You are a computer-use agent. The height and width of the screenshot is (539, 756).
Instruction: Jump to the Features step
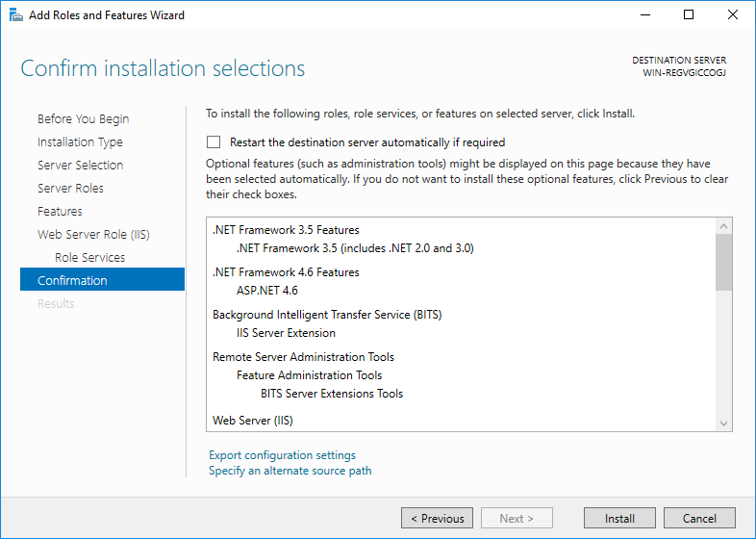pos(60,212)
